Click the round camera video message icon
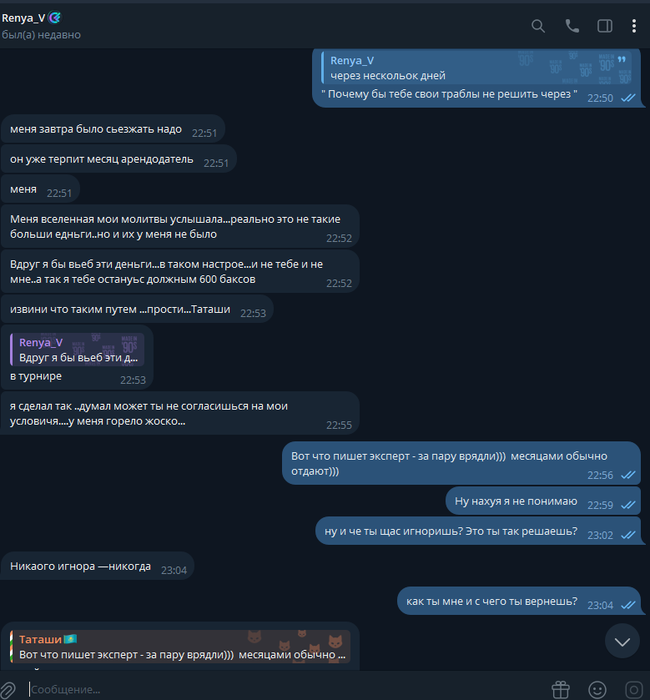 coord(634,690)
